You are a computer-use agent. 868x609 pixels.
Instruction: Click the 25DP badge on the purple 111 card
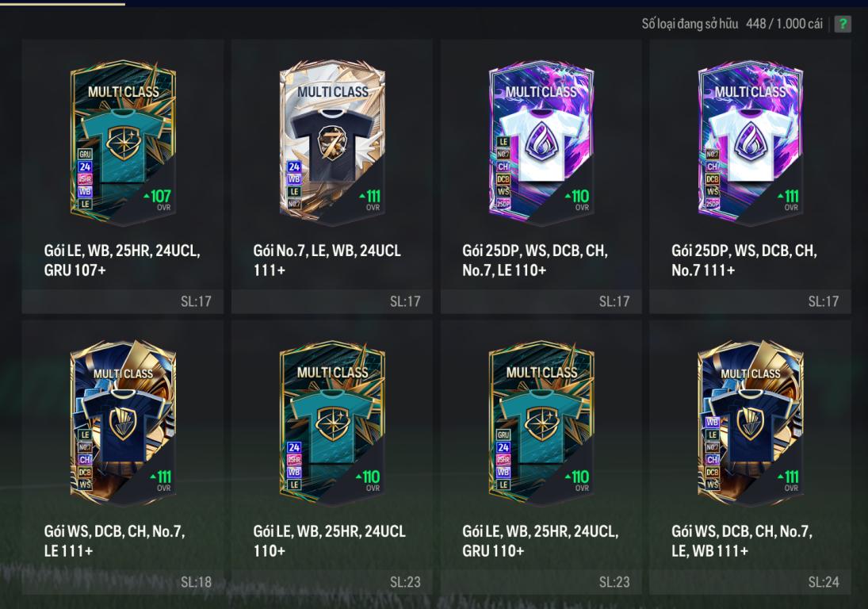point(712,203)
